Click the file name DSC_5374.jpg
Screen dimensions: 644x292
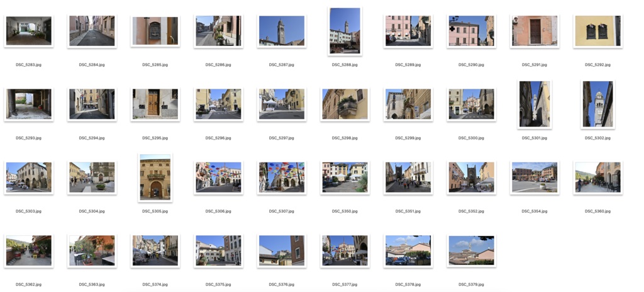coord(155,284)
